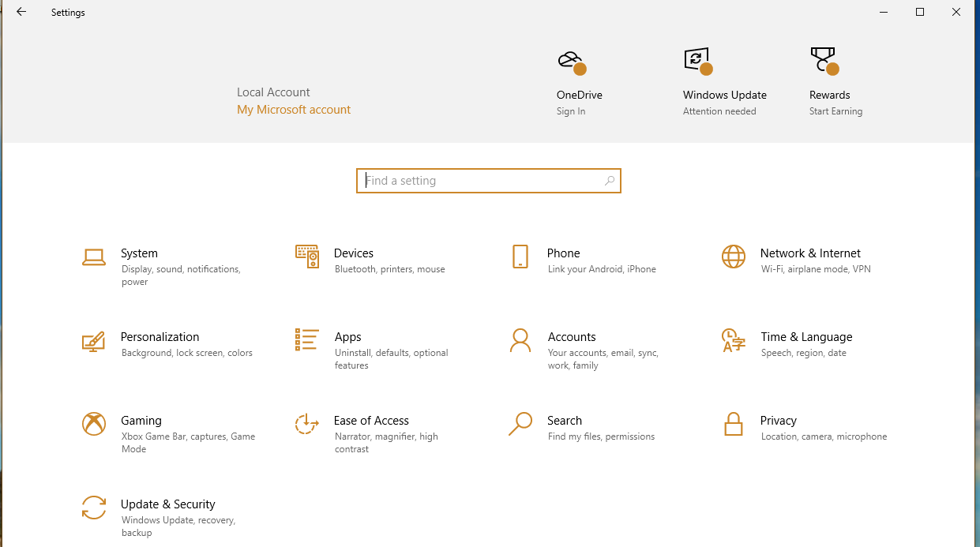
Task: Minimize the Settings window
Action: [883, 12]
